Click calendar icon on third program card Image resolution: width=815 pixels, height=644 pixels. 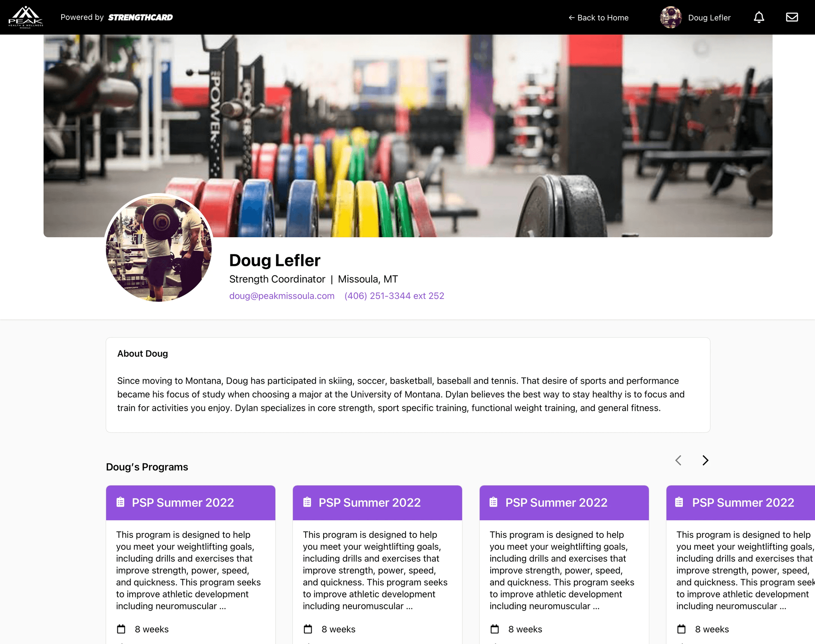click(495, 629)
